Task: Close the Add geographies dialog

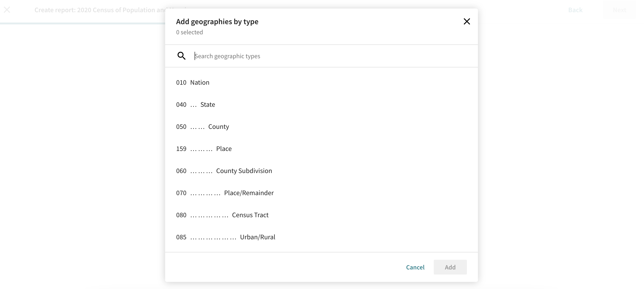Action: (x=466, y=21)
